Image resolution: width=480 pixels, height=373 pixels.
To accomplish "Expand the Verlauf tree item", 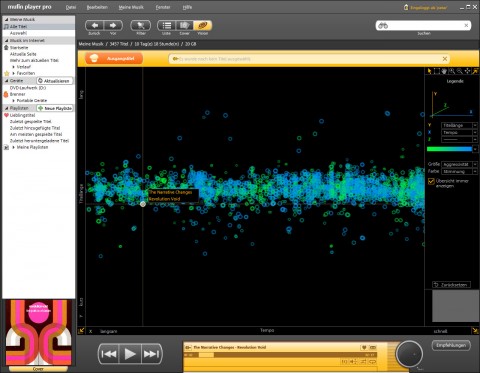I will coord(13,67).
